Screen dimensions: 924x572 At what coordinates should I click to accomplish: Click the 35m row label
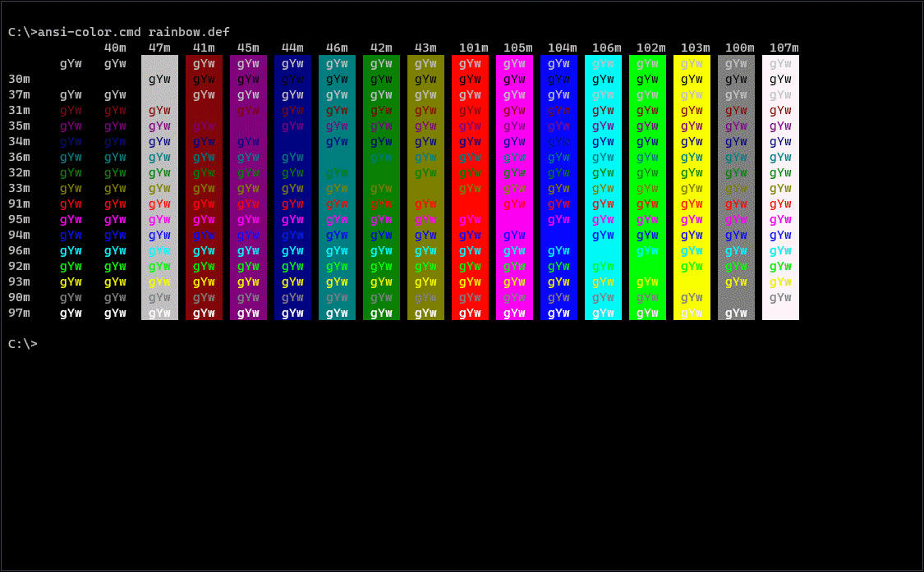(x=20, y=126)
